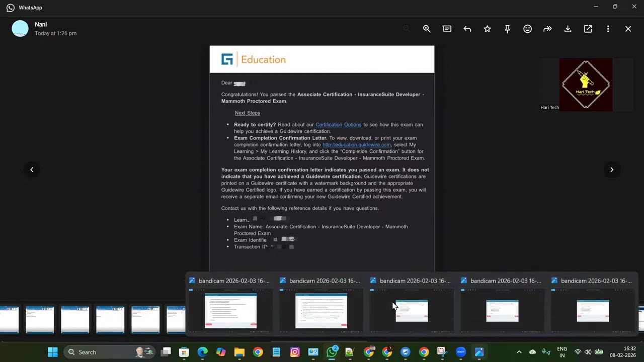Click the Photos app taskbar icon
The width and height of the screenshot is (644, 362).
(x=479, y=352)
